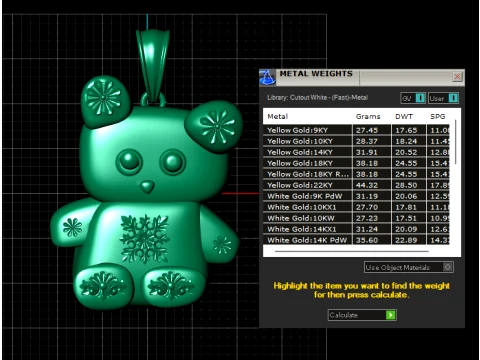Click the metals table horizontal scrollbar
Image resolution: width=480 pixels, height=360 pixels.
[x=352, y=251]
